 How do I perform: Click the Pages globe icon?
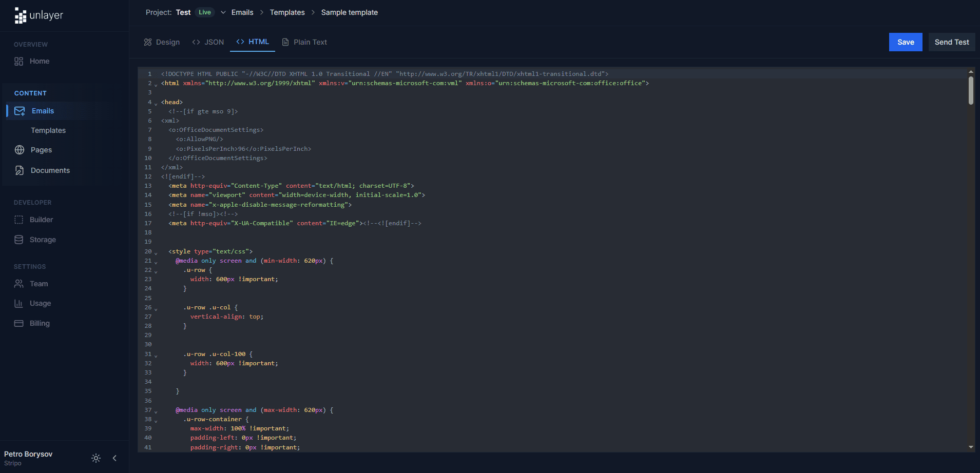tap(20, 150)
